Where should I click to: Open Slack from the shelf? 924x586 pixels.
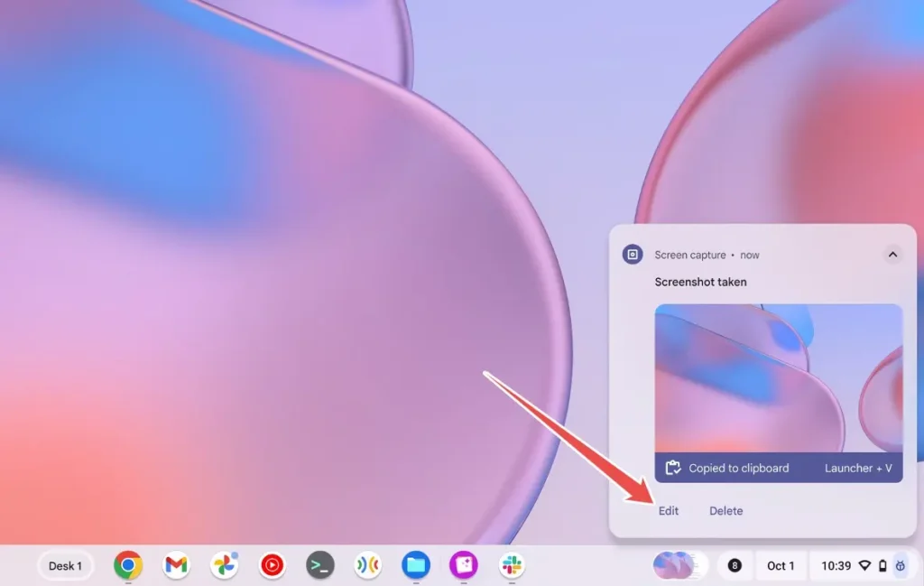pos(512,566)
